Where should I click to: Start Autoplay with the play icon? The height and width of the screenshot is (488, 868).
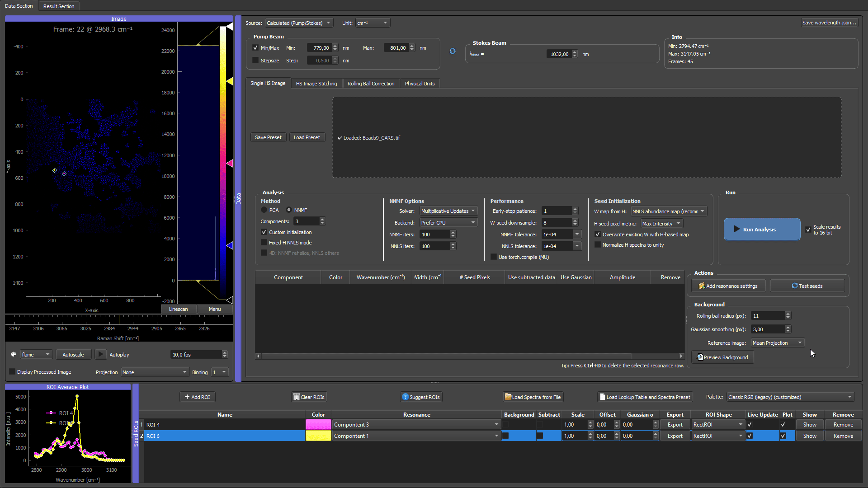coord(101,355)
